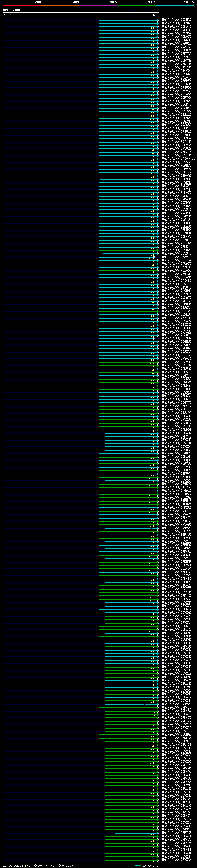Select hit label UniRef100_Q6RUV4
Image resolution: width=197 pixels, height=868 pixels.
[x=177, y=474]
